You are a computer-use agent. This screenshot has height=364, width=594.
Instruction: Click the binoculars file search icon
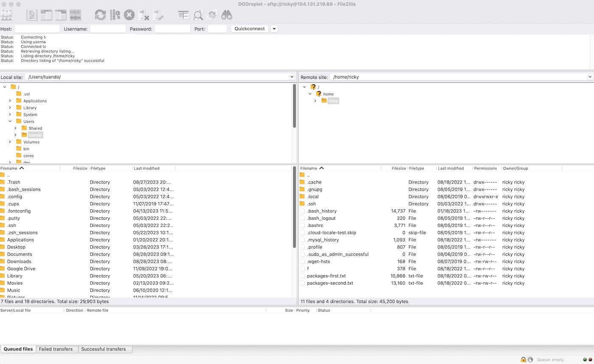tap(227, 15)
